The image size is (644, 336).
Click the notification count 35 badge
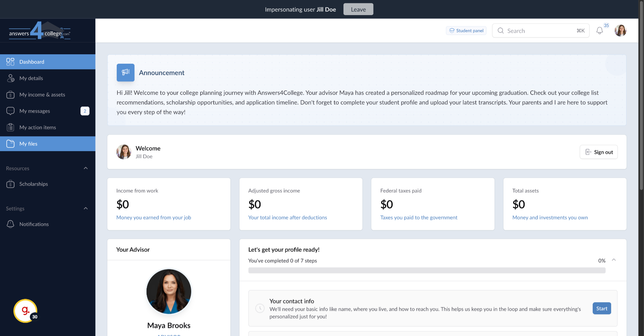pyautogui.click(x=606, y=25)
